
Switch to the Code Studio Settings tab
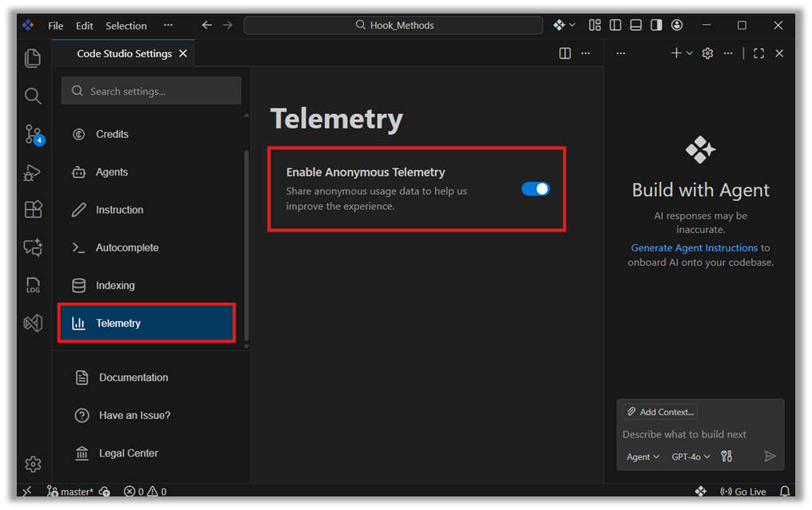pyautogui.click(x=123, y=53)
